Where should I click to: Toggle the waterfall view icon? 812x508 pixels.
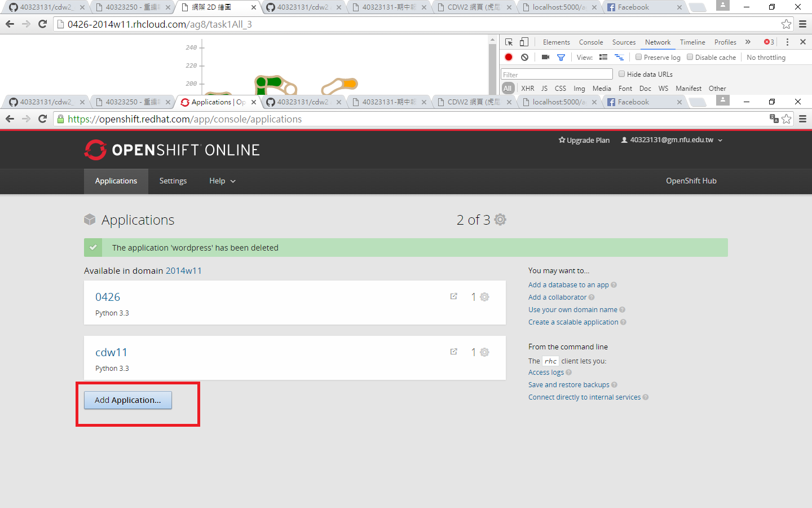point(619,57)
